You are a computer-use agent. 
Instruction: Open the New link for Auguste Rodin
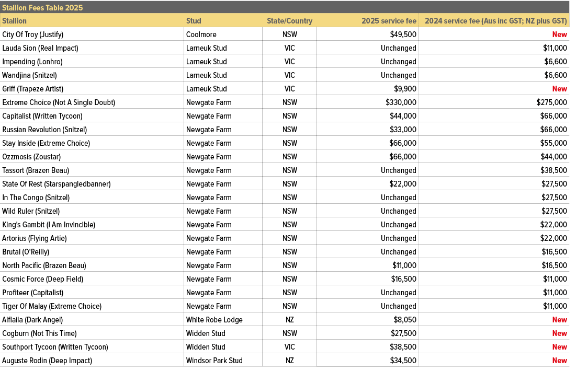[x=559, y=360]
